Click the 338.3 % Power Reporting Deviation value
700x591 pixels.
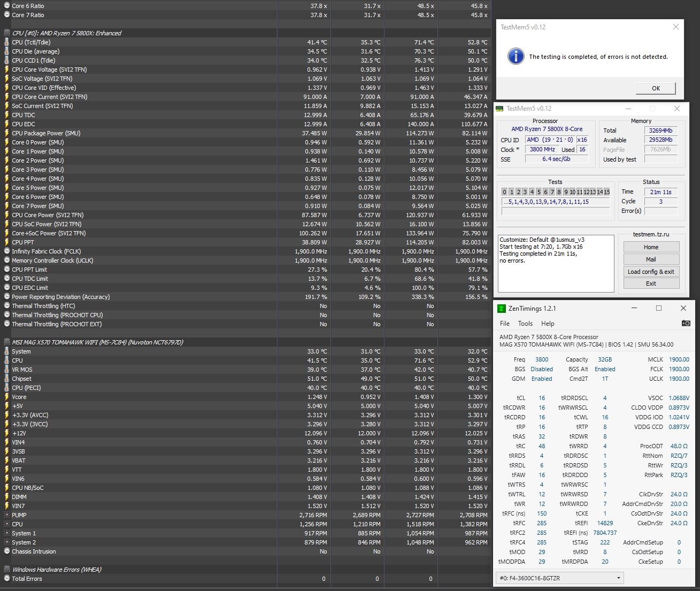pos(422,297)
